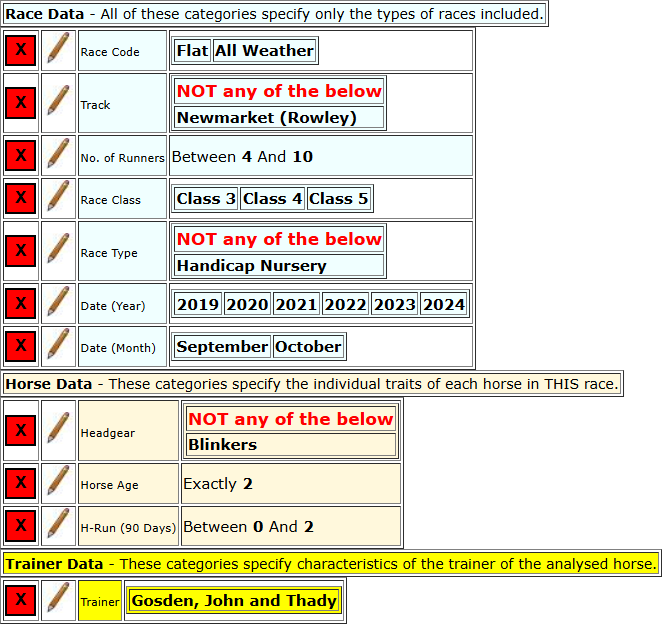The image size is (662, 624).
Task: Delete the Race Code filter with red X
Action: (21, 50)
